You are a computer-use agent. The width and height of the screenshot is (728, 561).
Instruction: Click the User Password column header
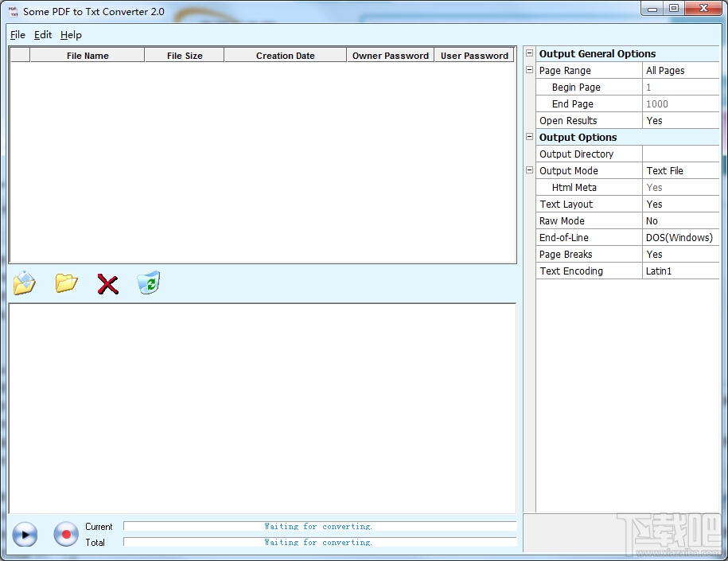point(474,55)
